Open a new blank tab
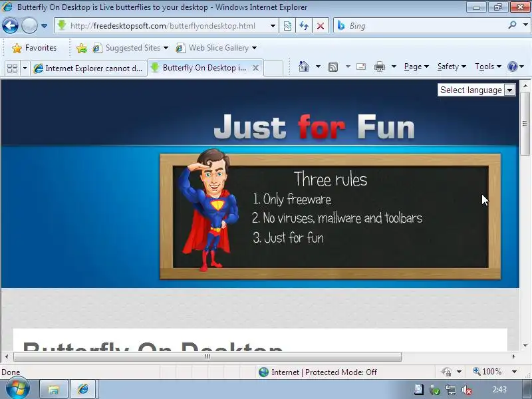Image resolution: width=532 pixels, height=399 pixels. (x=273, y=68)
